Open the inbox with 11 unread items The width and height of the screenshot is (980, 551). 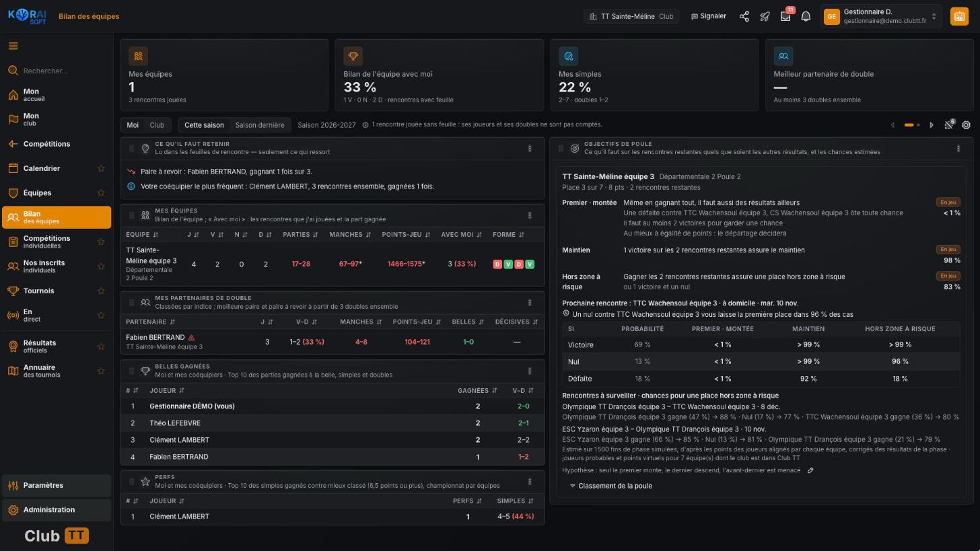(x=785, y=16)
